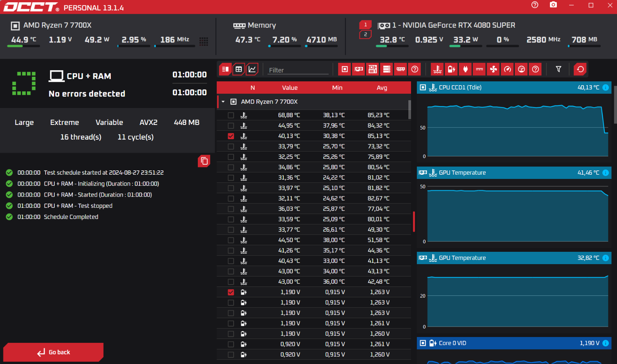Image resolution: width=617 pixels, height=364 pixels.
Task: Filter sensors by the storage drive icon
Action: click(x=387, y=69)
